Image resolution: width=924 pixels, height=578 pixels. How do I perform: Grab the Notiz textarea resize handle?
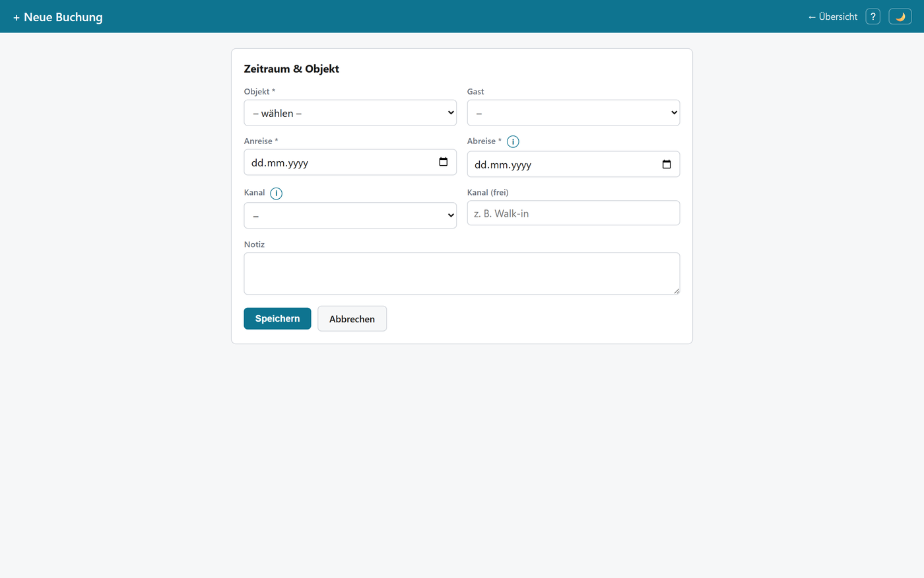[676, 291]
